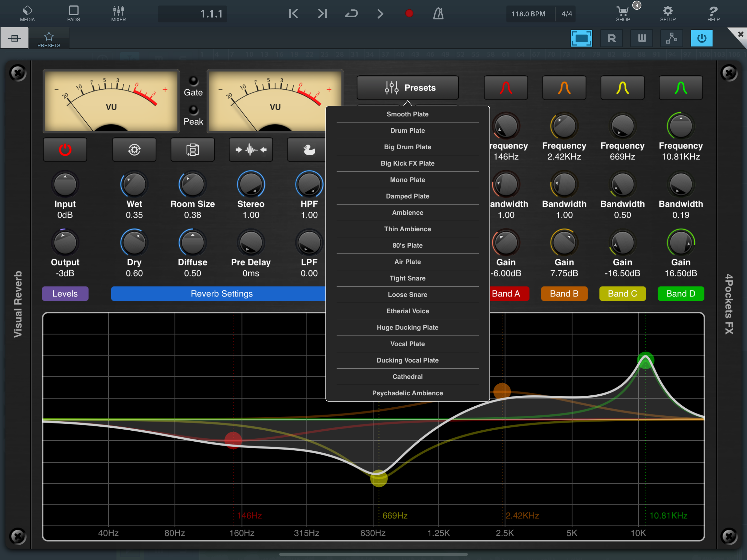Open the Presets dropdown button
The image size is (747, 560).
click(407, 88)
